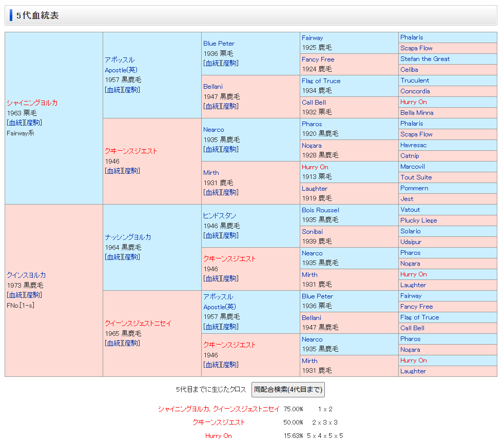504x442 pixels.
Task: Open the Udaipur ancestor link
Action: 411,242
